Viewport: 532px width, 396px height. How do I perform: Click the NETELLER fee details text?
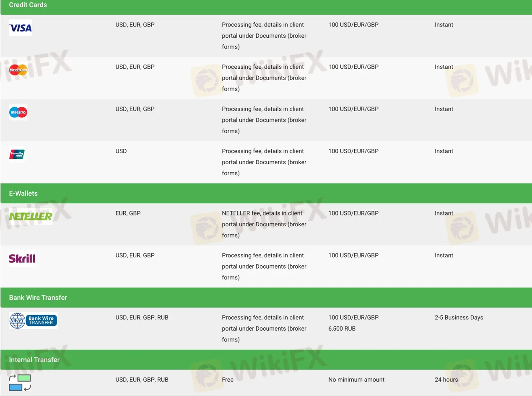264,224
